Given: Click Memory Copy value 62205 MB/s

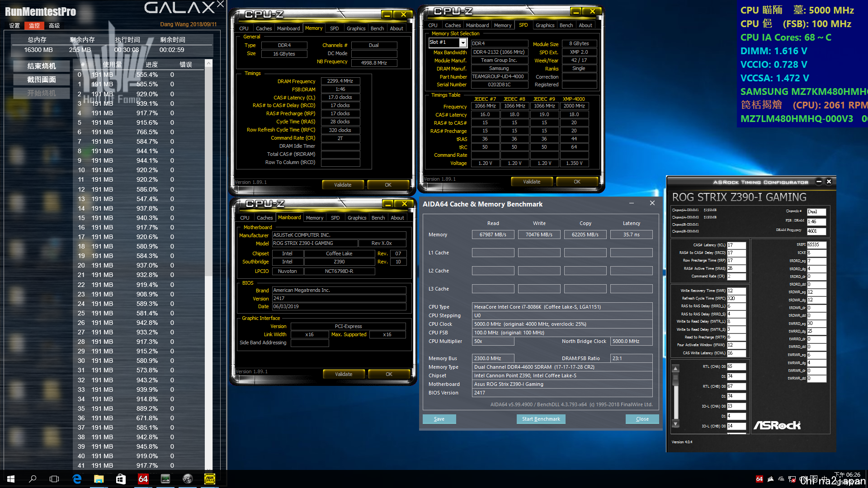Looking at the screenshot, I should pos(585,235).
